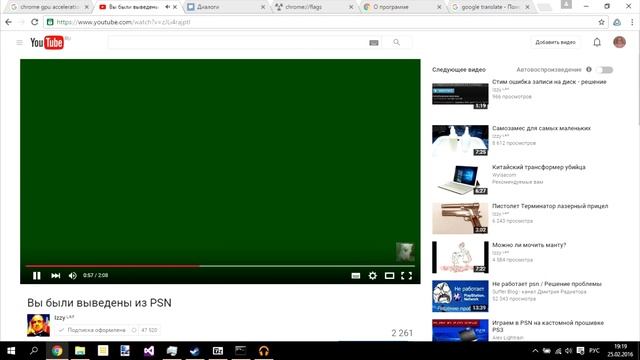Open video 'Пистолет Терминатор лазерный прицел'

550,206
